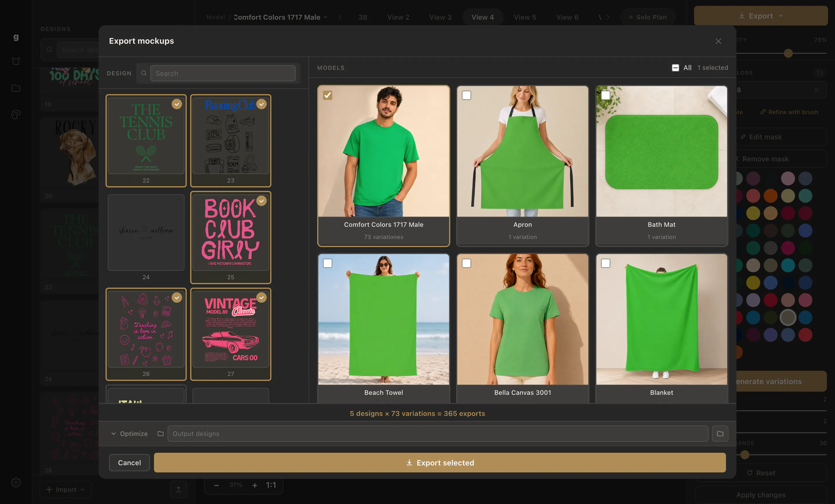The height and width of the screenshot is (504, 835).
Task: Click the t-shirt icon in left sidebar
Action: tap(16, 61)
